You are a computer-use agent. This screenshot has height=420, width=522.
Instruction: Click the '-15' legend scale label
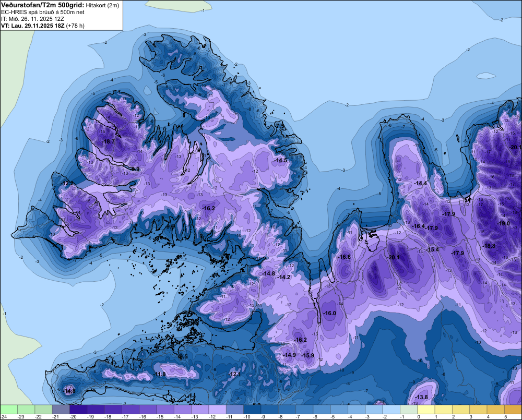[160, 417]
